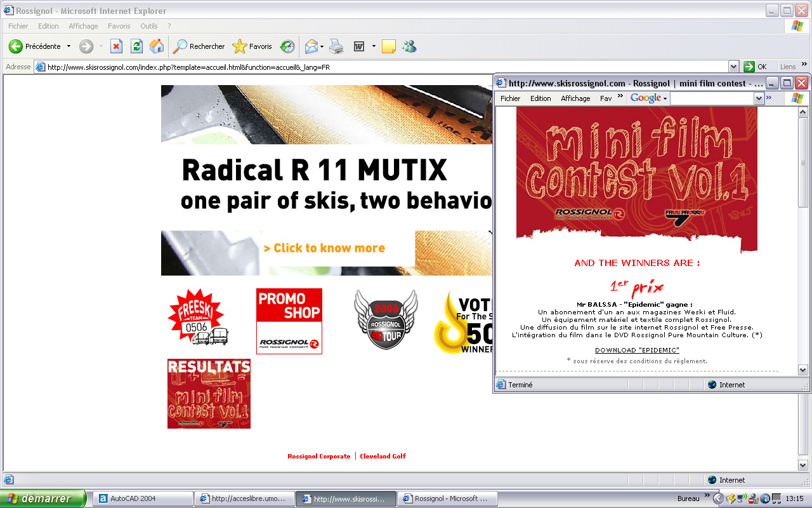
Task: Refresh the page with the Actualiser icon
Action: (136, 46)
